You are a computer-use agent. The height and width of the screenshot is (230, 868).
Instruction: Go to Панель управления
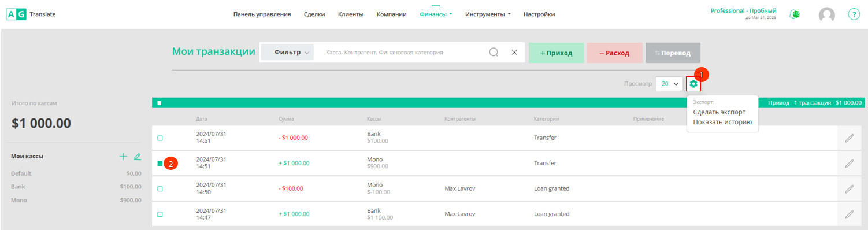tap(262, 14)
